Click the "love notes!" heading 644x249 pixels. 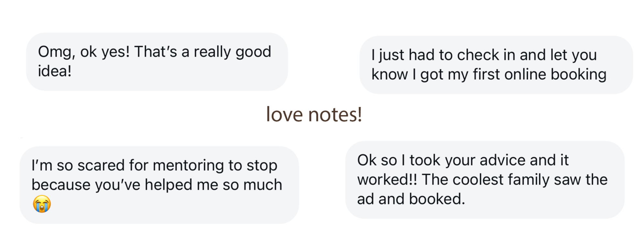pyautogui.click(x=313, y=115)
